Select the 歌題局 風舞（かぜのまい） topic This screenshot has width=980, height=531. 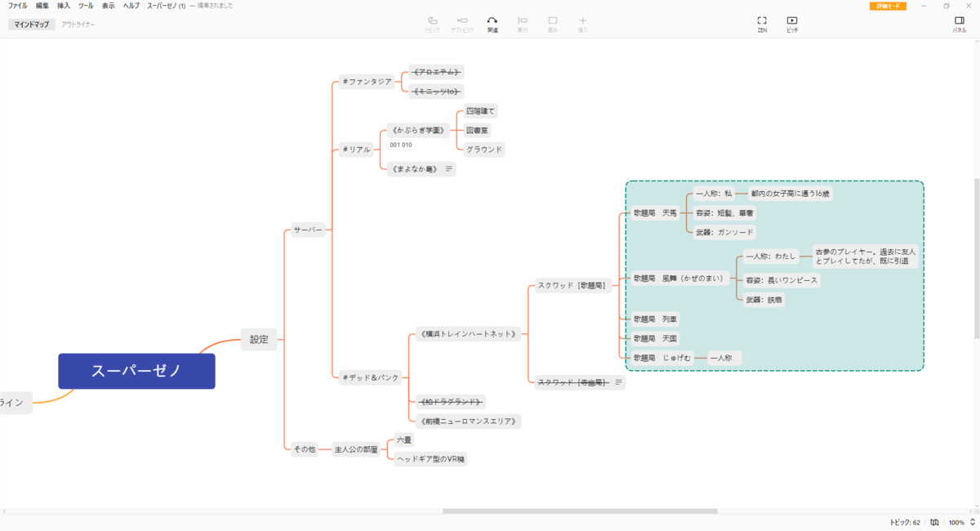(x=680, y=279)
